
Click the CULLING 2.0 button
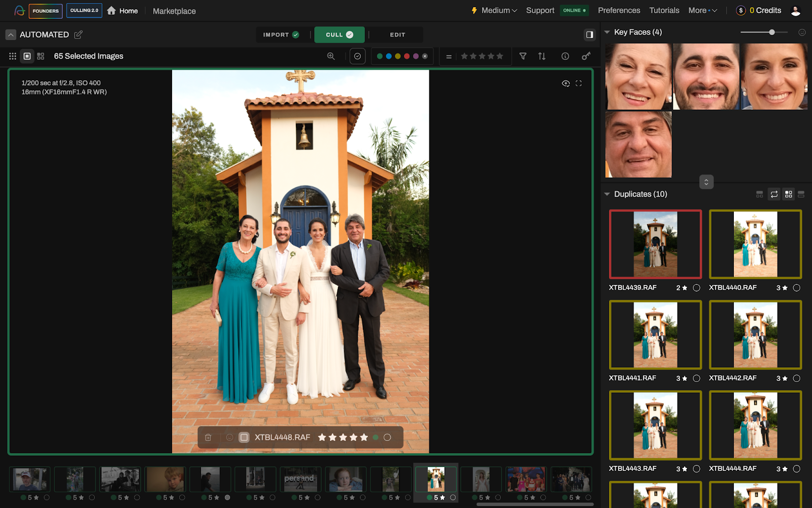coord(84,10)
